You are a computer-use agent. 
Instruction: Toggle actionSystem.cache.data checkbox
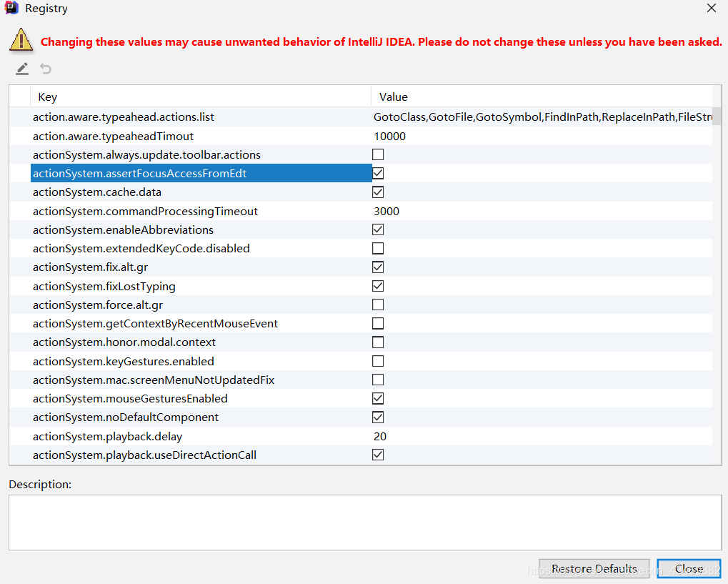click(x=378, y=192)
